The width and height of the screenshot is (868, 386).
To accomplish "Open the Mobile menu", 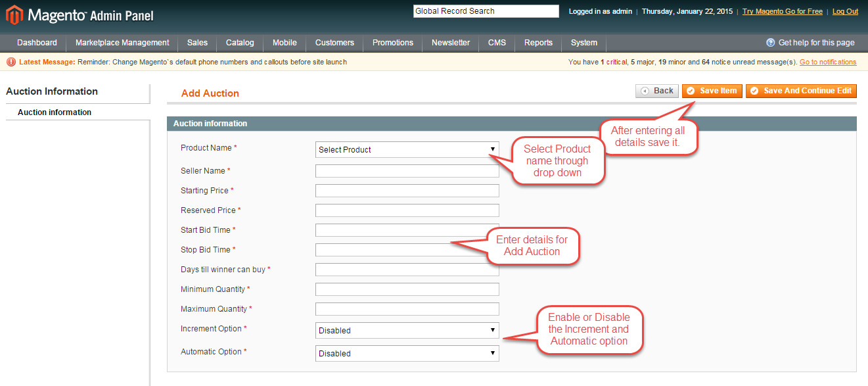I will click(285, 43).
